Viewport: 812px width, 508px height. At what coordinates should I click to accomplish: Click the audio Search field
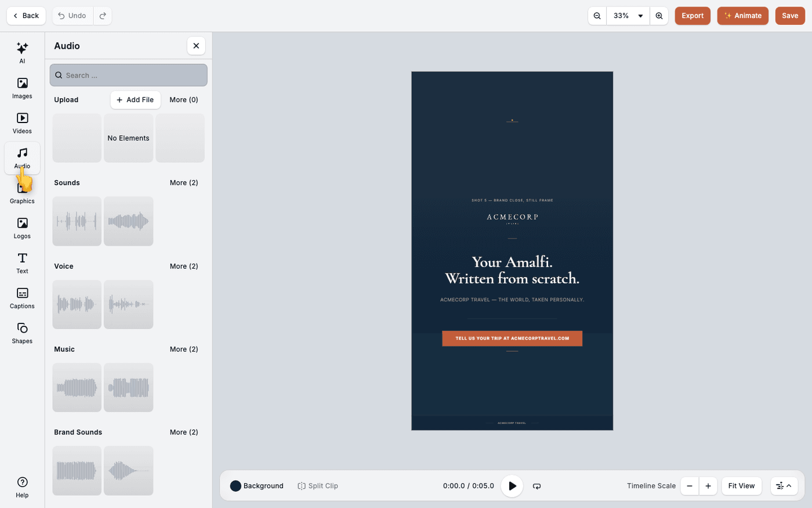[128, 75]
